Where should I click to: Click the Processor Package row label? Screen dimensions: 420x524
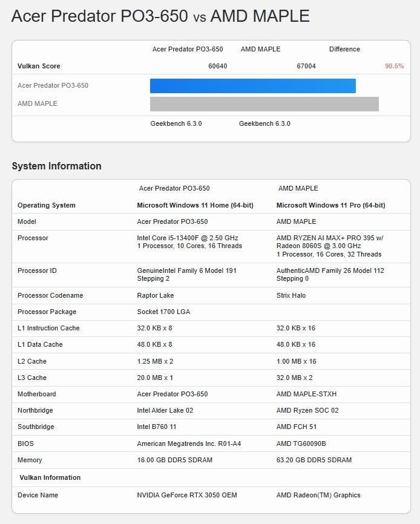coord(47,312)
